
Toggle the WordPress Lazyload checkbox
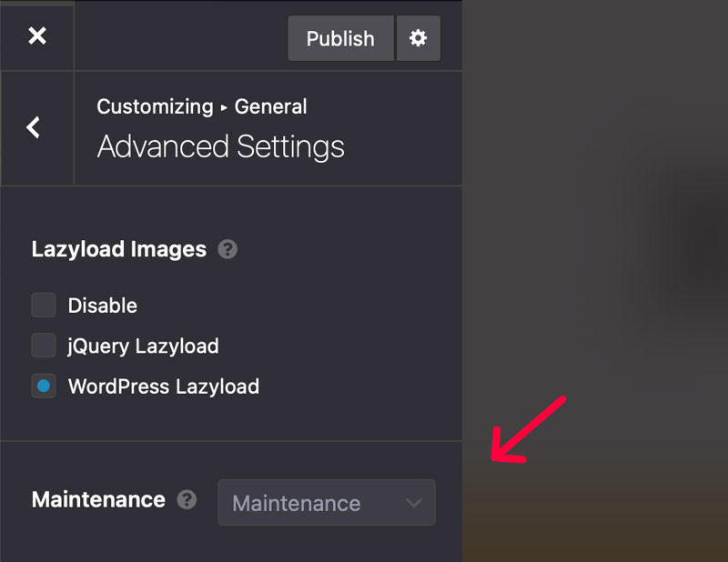tap(44, 386)
